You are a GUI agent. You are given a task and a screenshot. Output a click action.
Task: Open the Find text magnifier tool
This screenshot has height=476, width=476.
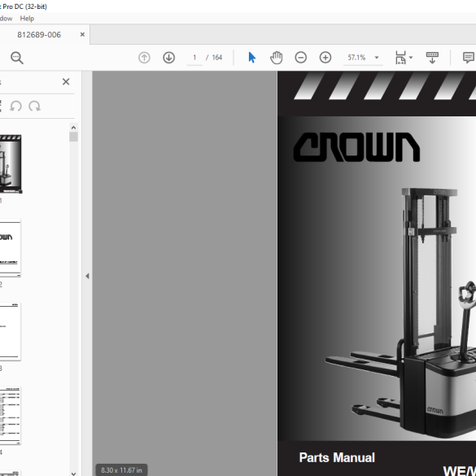coord(17,58)
